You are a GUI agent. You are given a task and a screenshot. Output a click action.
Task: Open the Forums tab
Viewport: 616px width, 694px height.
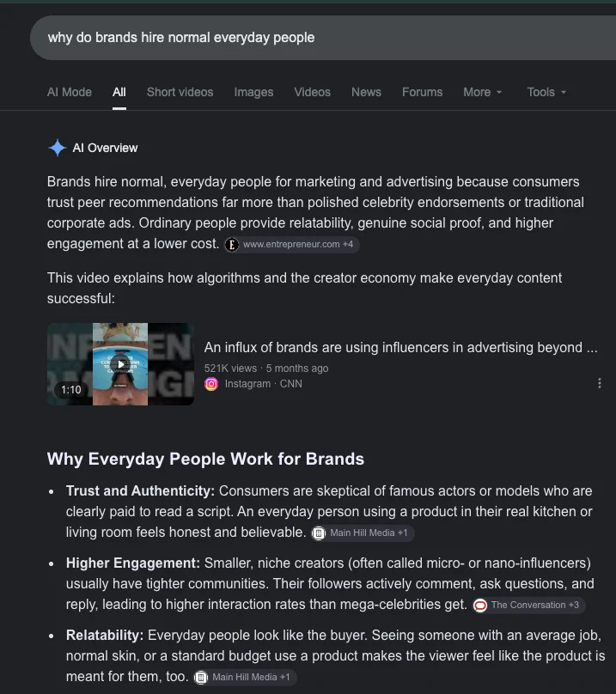[422, 92]
